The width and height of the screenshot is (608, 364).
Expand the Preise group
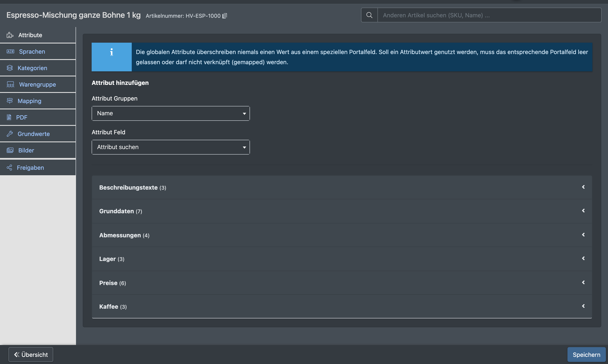tap(342, 283)
